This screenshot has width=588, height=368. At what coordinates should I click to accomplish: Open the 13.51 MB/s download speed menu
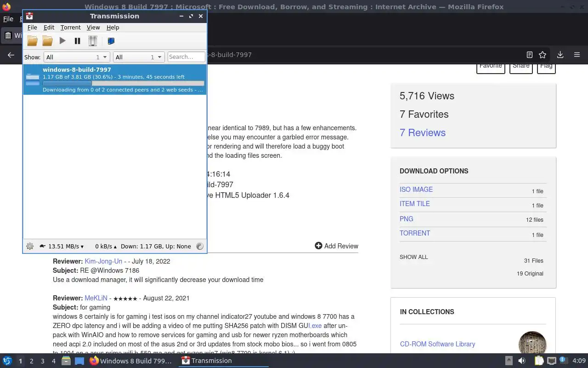[x=66, y=246]
